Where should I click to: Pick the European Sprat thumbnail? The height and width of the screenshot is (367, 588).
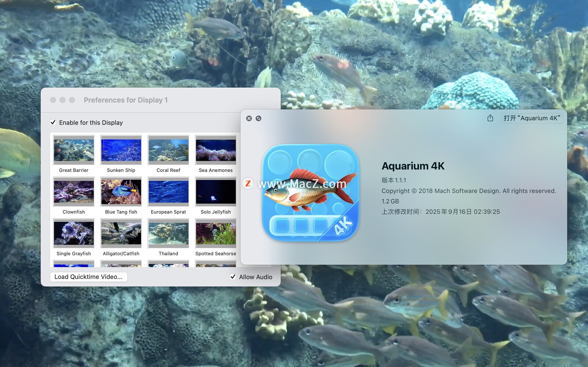[168, 192]
